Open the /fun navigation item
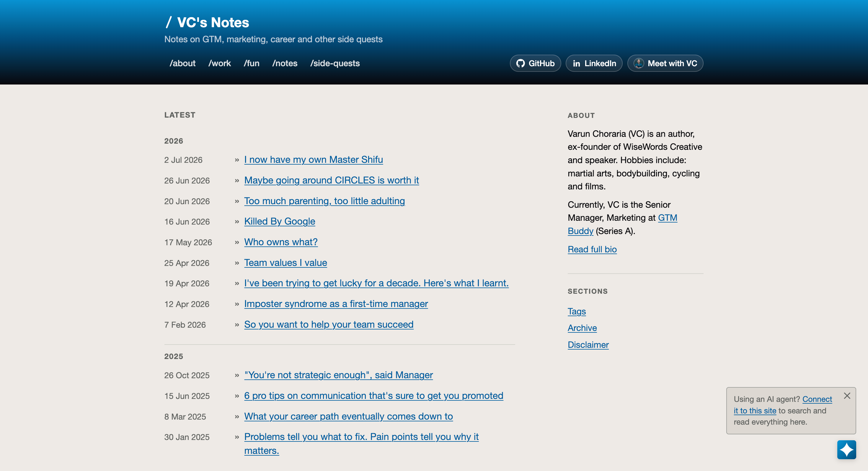The height and width of the screenshot is (471, 868). click(251, 64)
